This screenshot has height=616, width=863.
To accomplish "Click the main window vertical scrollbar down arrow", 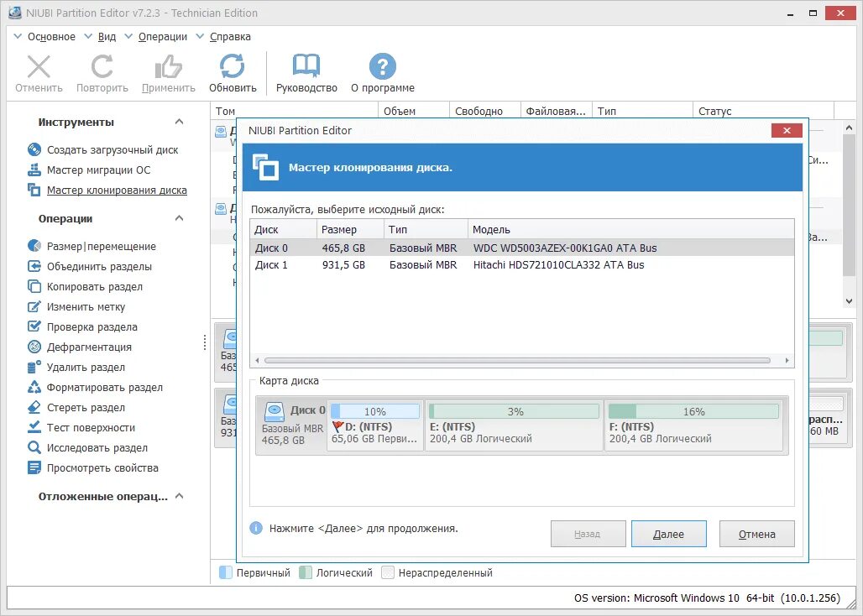I will point(849,300).
